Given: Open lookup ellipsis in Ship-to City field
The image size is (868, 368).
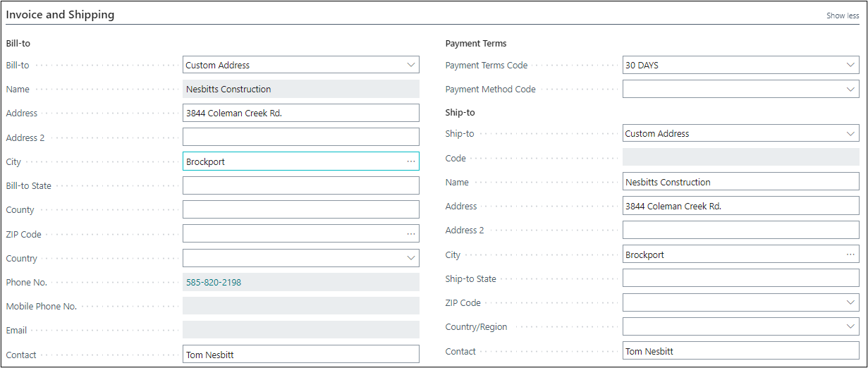Looking at the screenshot, I should click(x=851, y=254).
